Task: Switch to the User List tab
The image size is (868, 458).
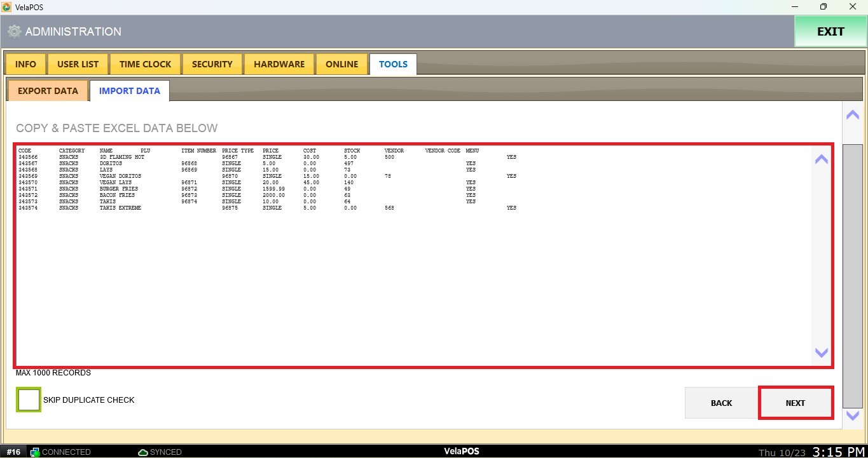Action: 78,64
